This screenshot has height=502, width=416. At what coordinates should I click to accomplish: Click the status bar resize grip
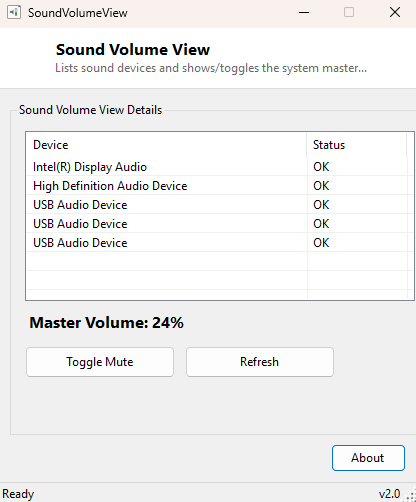[x=410, y=495]
